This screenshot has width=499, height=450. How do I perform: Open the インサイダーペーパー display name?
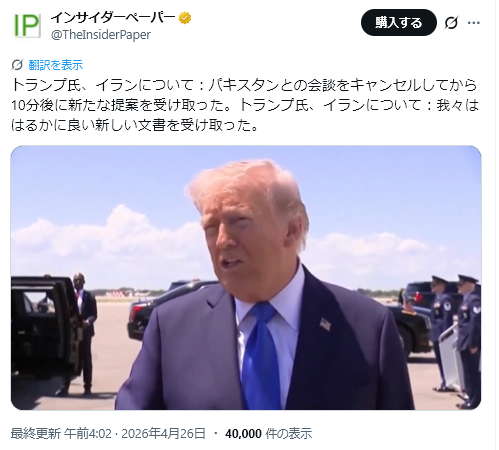(113, 17)
